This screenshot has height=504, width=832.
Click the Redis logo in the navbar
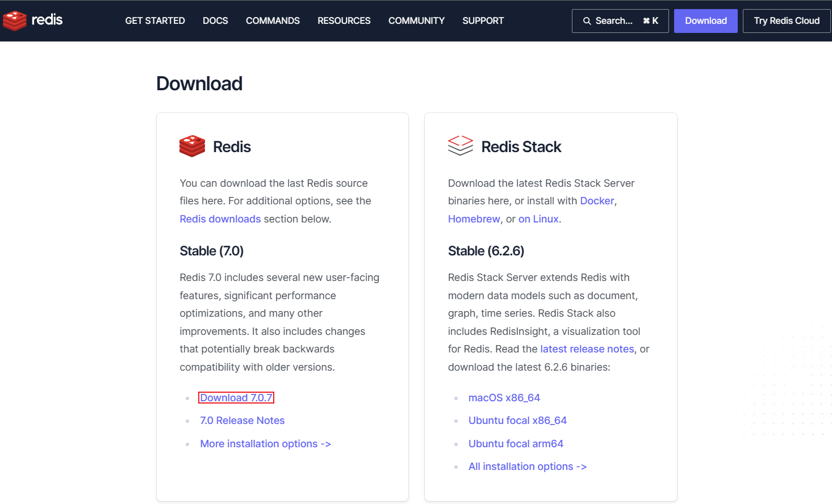(32, 20)
